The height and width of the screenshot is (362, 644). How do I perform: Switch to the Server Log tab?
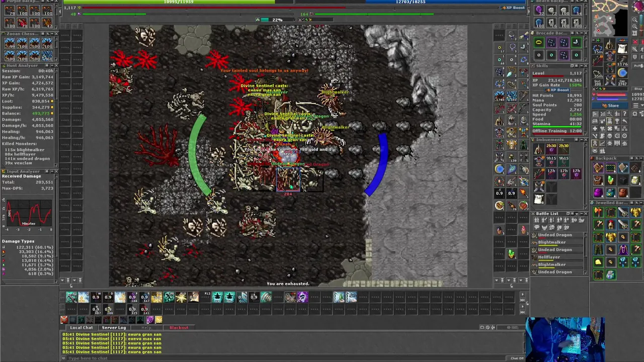pyautogui.click(x=114, y=328)
